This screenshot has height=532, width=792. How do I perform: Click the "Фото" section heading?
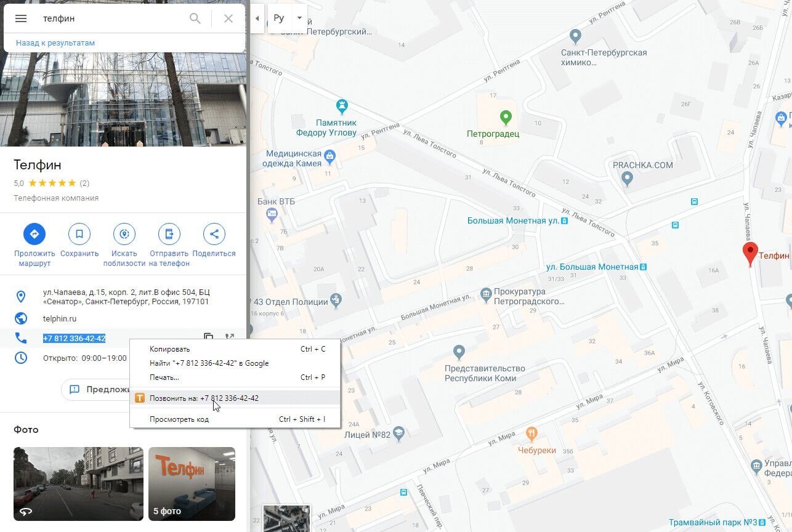tap(26, 430)
